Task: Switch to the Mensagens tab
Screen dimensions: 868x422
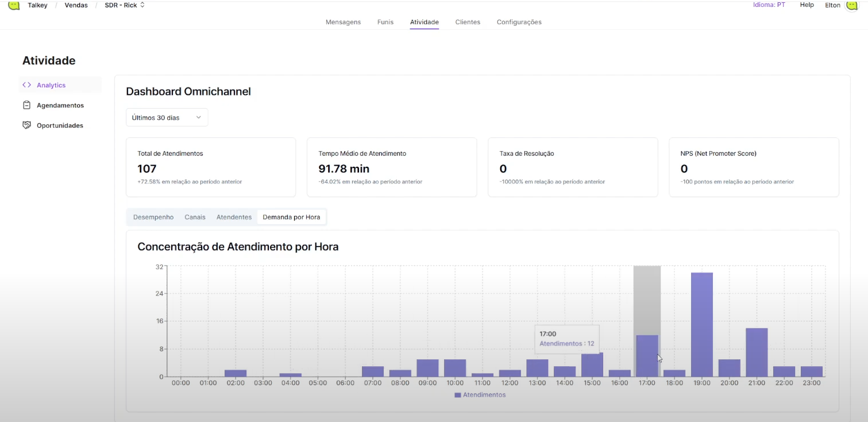Action: (x=343, y=22)
